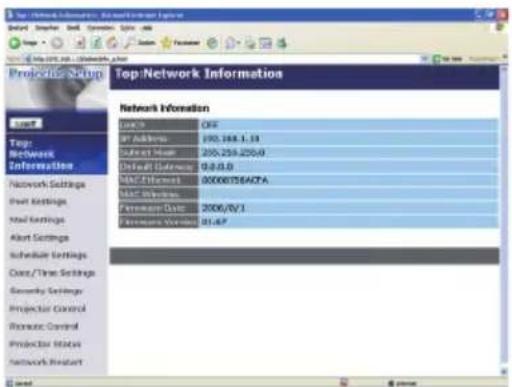Open the Mail Settings page
The image size is (512, 387).
click(x=37, y=220)
